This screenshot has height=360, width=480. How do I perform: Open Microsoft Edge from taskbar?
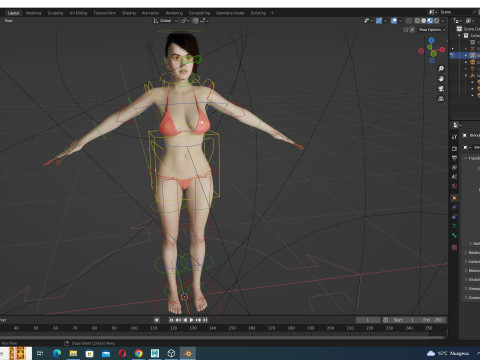point(57,353)
